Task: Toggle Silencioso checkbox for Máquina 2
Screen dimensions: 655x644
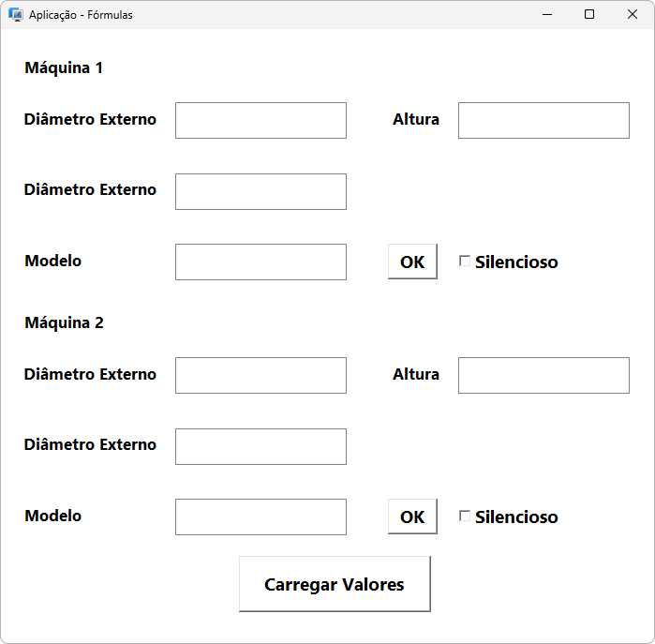Action: pos(465,517)
